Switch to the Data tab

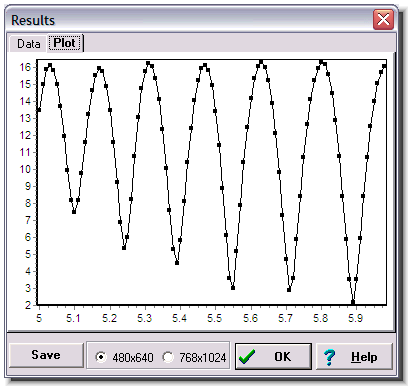tap(29, 44)
